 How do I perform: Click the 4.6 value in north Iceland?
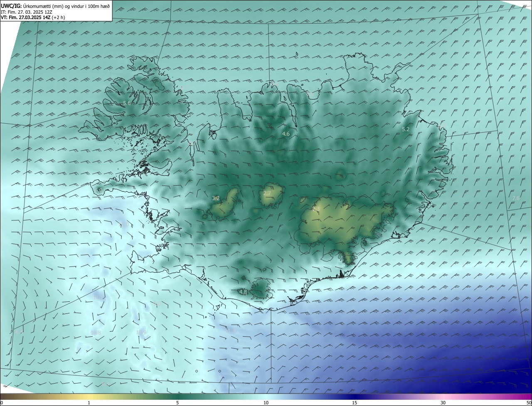point(286,134)
